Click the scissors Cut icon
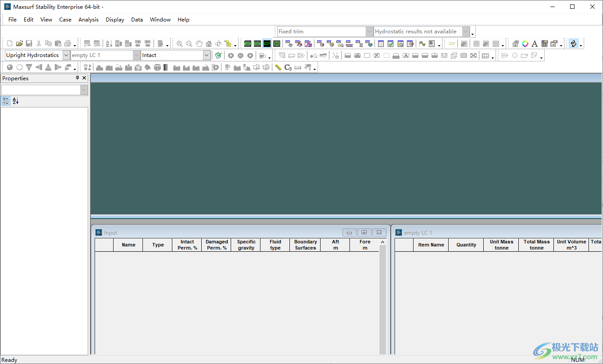The image size is (603, 364). [39, 43]
